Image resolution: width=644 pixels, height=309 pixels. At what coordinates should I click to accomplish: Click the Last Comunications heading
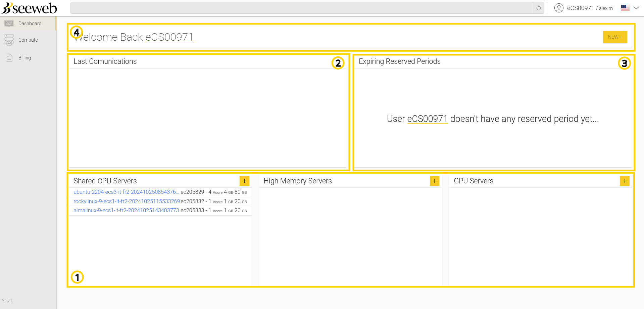(x=105, y=61)
